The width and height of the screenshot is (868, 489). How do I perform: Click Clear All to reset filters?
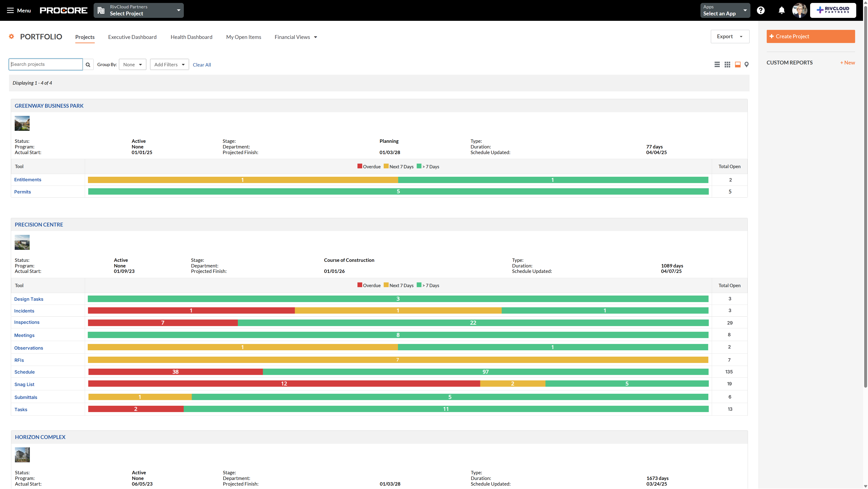(201, 64)
